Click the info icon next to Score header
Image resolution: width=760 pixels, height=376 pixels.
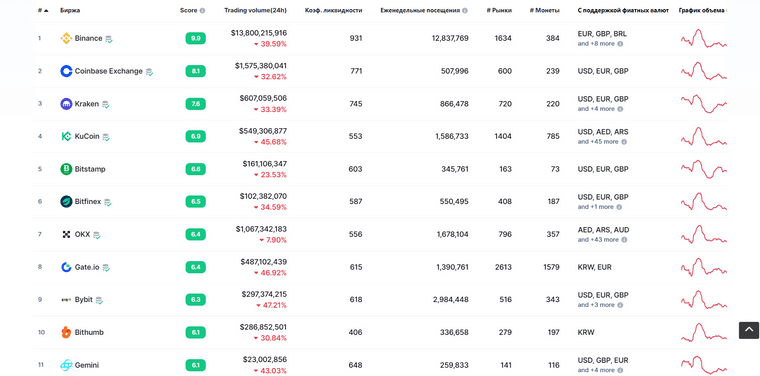click(x=202, y=11)
